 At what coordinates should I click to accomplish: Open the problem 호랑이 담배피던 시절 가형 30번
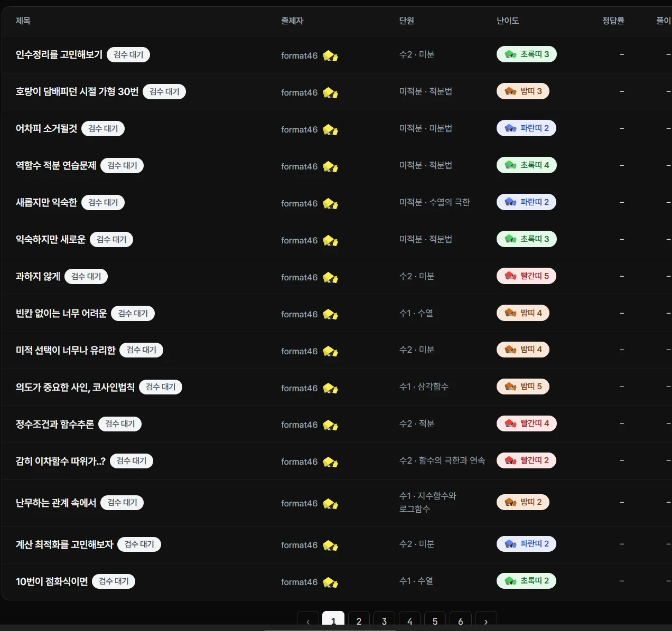coord(77,91)
